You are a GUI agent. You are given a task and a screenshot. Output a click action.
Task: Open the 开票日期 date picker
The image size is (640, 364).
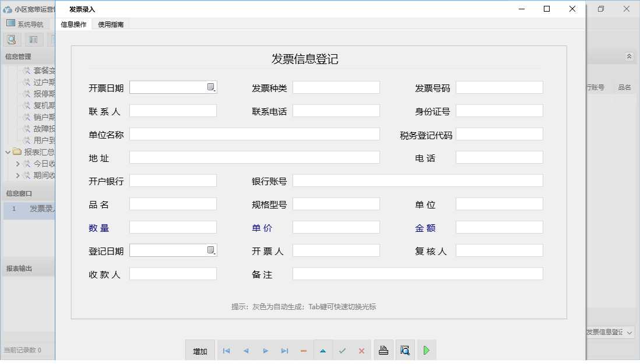[x=212, y=87]
